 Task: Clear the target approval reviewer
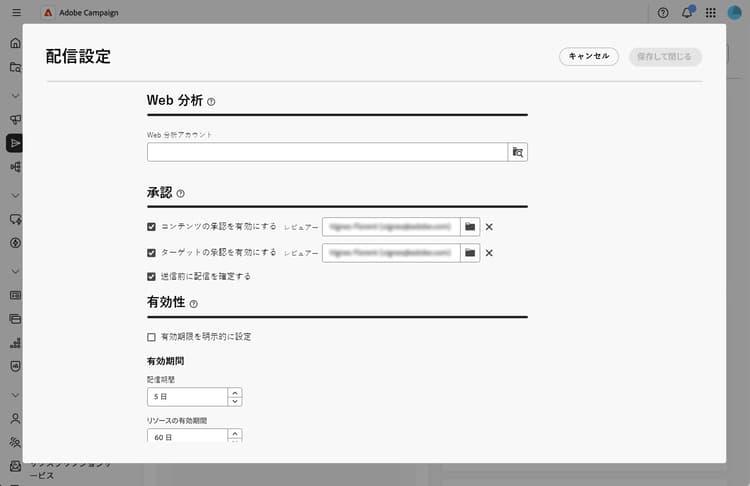pyautogui.click(x=489, y=253)
